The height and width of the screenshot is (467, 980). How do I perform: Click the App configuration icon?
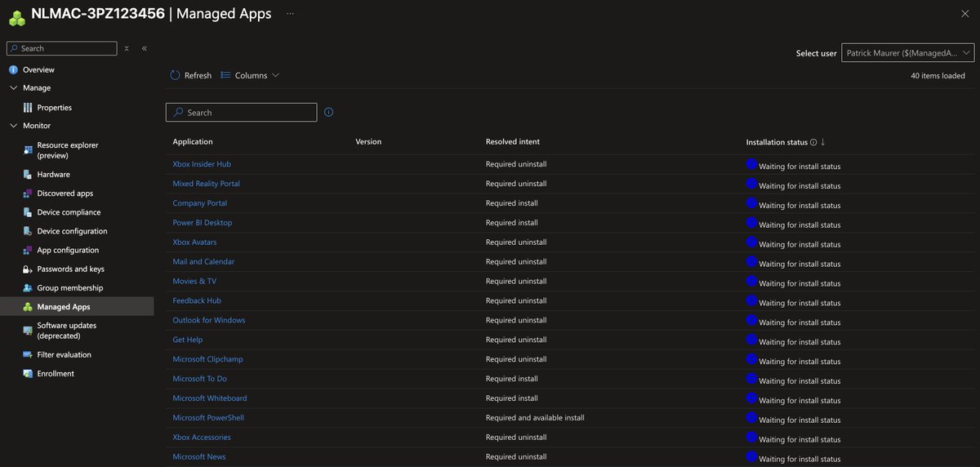28,251
